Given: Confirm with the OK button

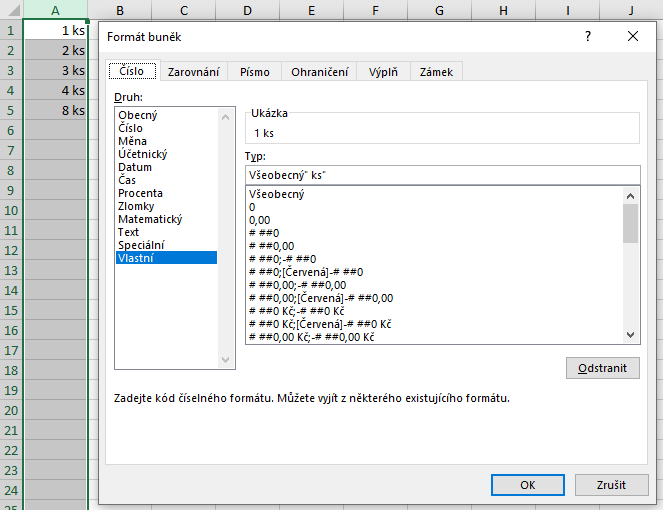Looking at the screenshot, I should point(527,485).
